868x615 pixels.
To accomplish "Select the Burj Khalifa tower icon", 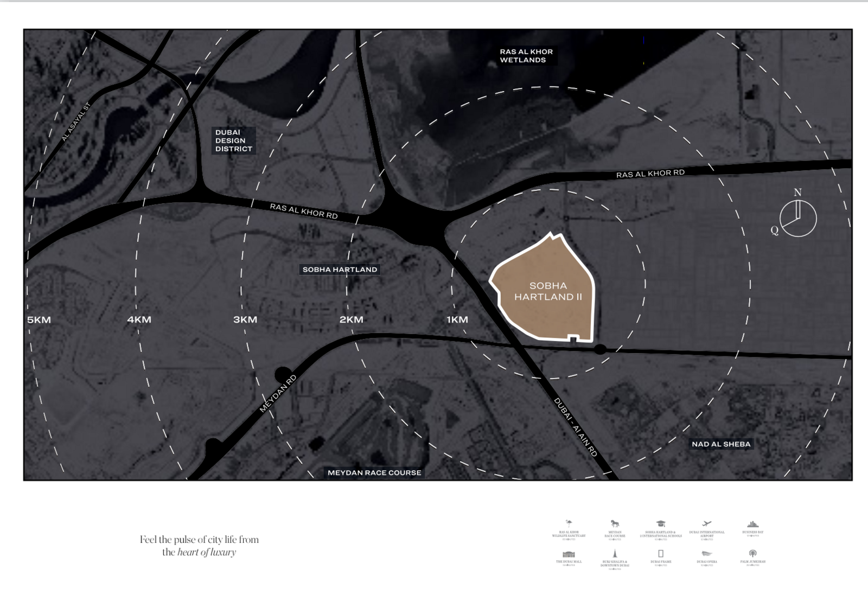I will [615, 554].
